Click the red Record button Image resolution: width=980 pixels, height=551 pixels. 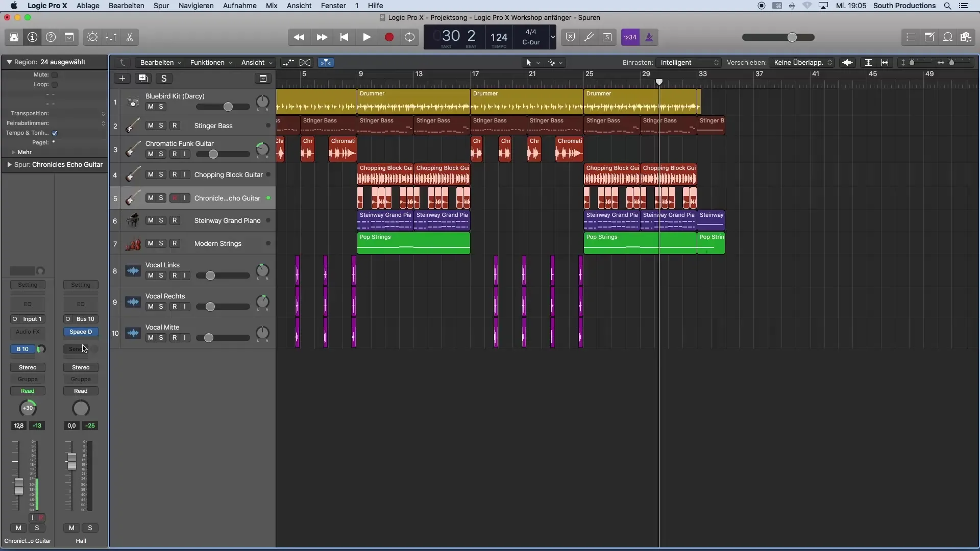pos(389,37)
